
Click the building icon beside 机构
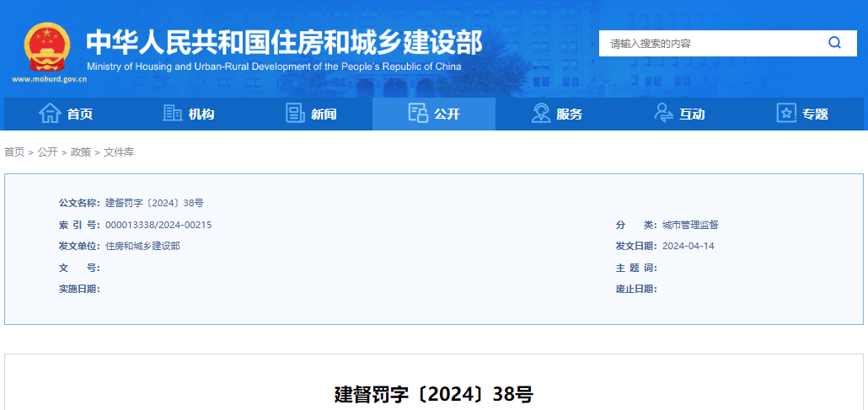(173, 114)
